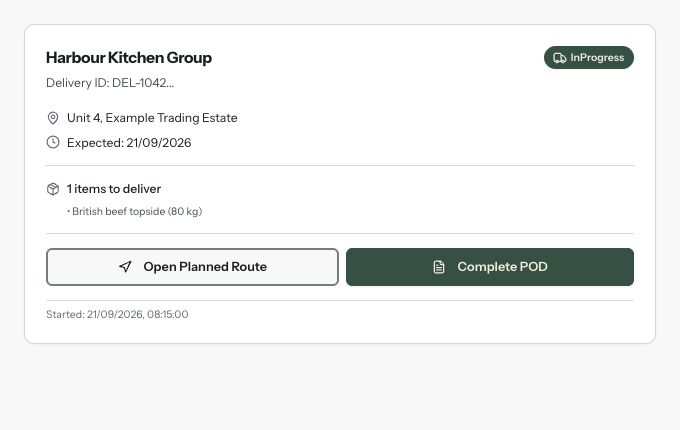The height and width of the screenshot is (430, 680).
Task: Click the Expected: 21/09/2026 text
Action: 129,143
